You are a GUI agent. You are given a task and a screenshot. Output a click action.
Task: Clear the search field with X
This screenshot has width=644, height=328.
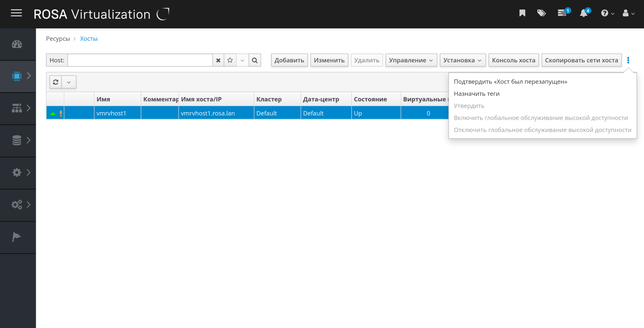[x=218, y=60]
